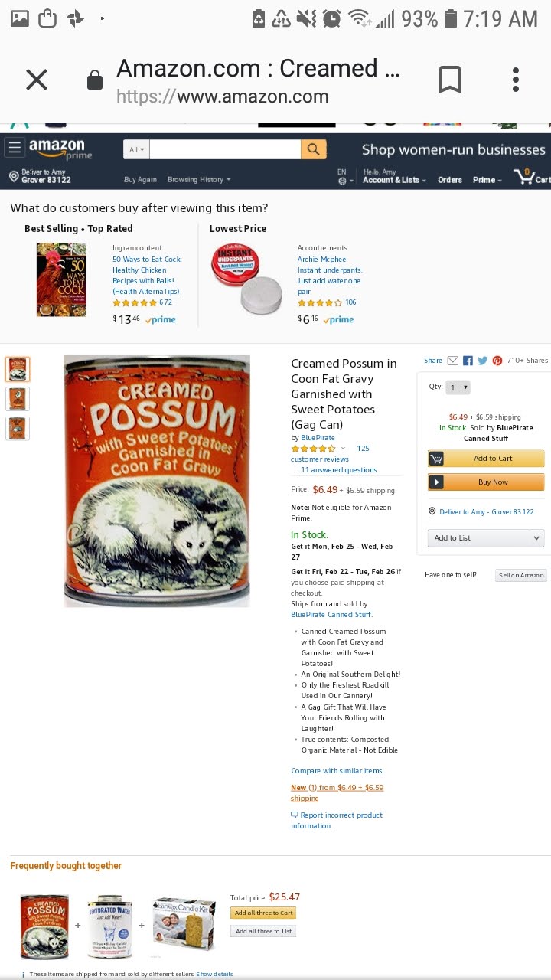Image resolution: width=551 pixels, height=980 pixels.
Task: Share the product via email envelope icon
Action: pos(453,361)
